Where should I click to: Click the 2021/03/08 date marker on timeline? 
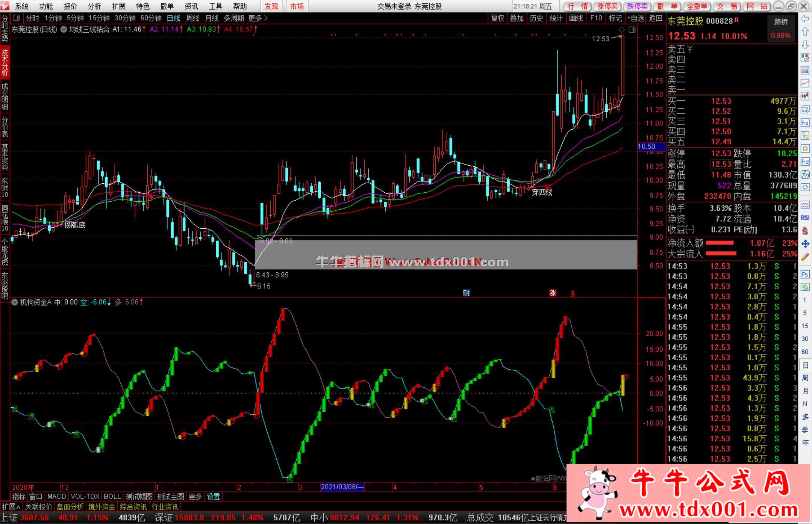[342, 487]
